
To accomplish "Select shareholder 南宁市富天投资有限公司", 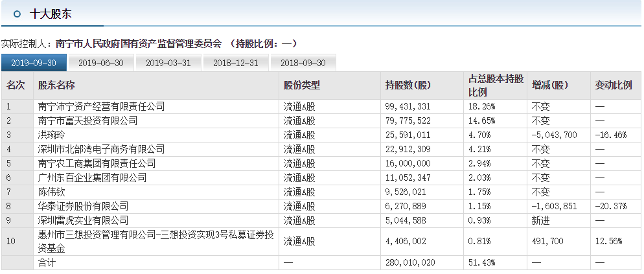I will pyautogui.click(x=87, y=120).
